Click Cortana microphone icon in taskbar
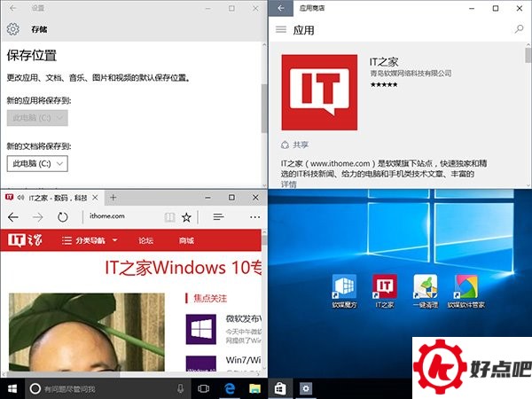Viewport: 532px width, 399px height. pyautogui.click(x=181, y=388)
